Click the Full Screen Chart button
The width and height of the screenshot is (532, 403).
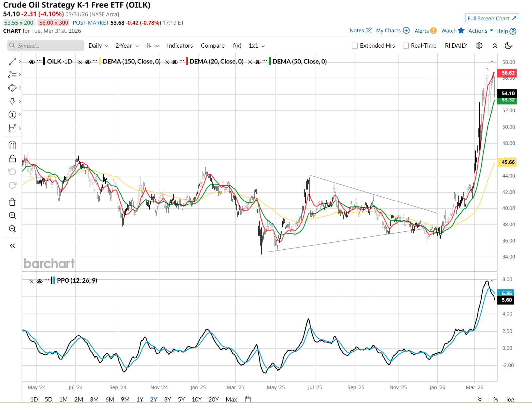492,18
